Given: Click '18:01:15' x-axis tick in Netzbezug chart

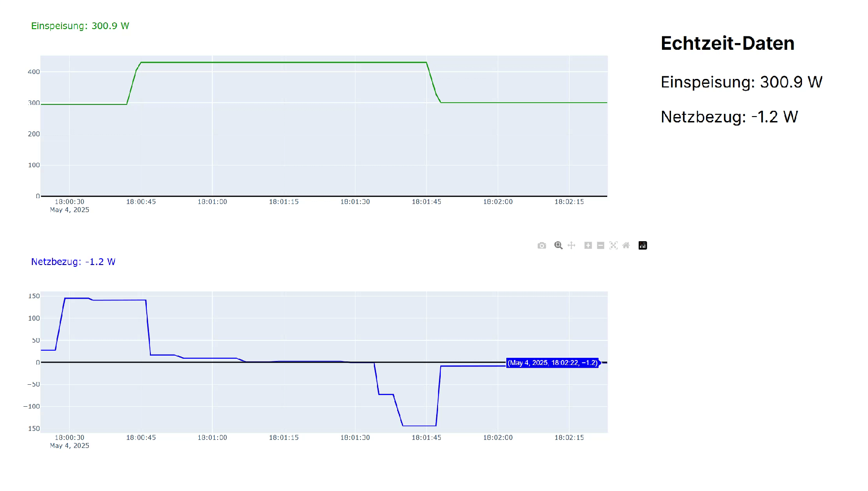Looking at the screenshot, I should tap(284, 438).
